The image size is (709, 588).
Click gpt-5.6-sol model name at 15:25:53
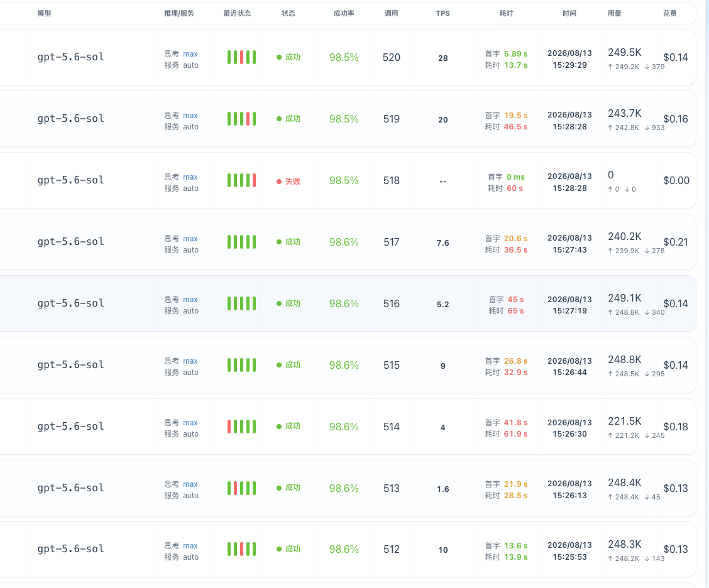pos(70,549)
